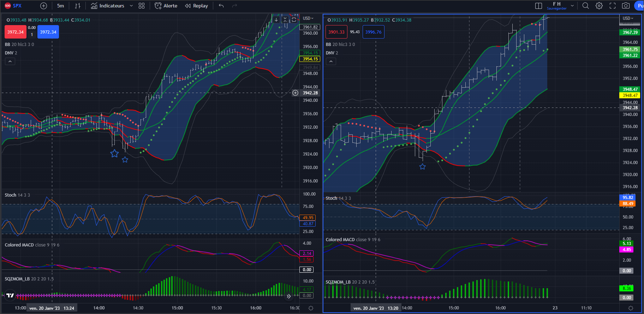Click the yellow 3954.15 price label on left scale

(310, 59)
